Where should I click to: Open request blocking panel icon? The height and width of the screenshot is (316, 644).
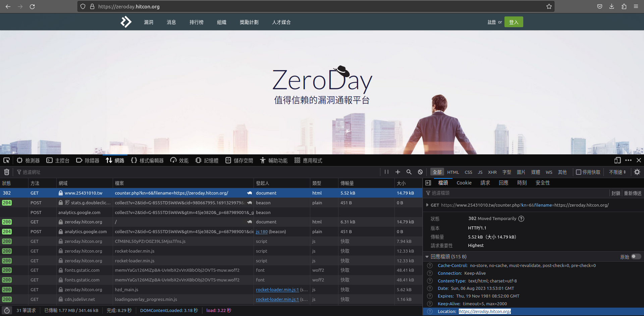420,172
